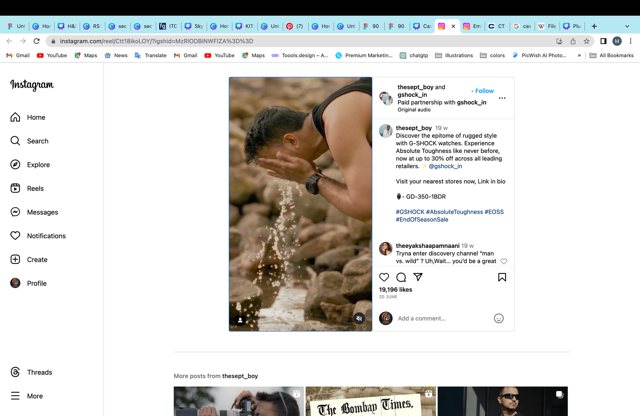This screenshot has height=416, width=640.
Task: Open #AbsoluteToughness hashtag
Action: (x=454, y=212)
